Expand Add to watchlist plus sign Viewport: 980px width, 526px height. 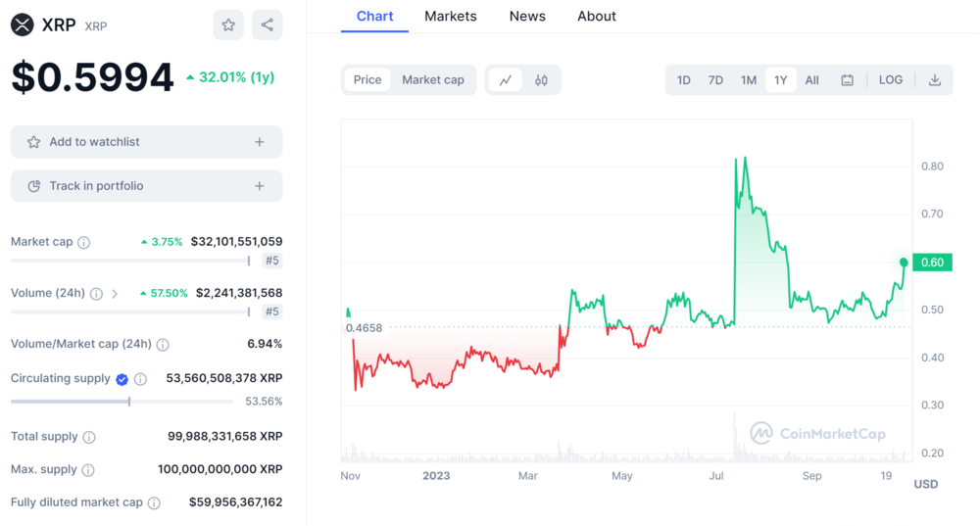(260, 142)
